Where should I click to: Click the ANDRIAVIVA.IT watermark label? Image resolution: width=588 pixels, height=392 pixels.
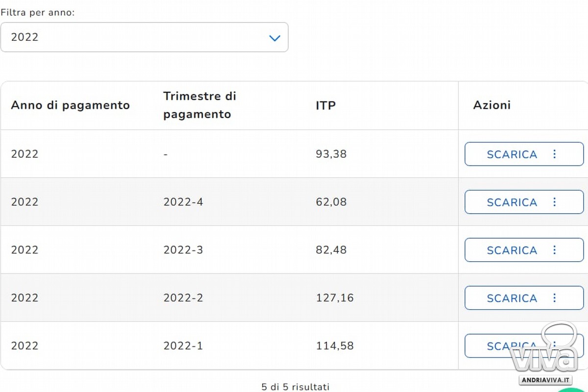pyautogui.click(x=545, y=380)
